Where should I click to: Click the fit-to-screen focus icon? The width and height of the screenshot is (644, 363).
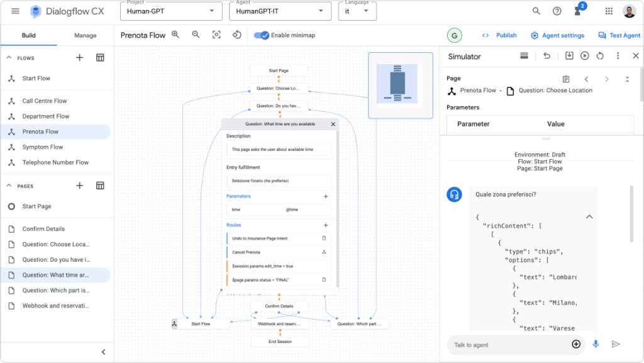(216, 35)
